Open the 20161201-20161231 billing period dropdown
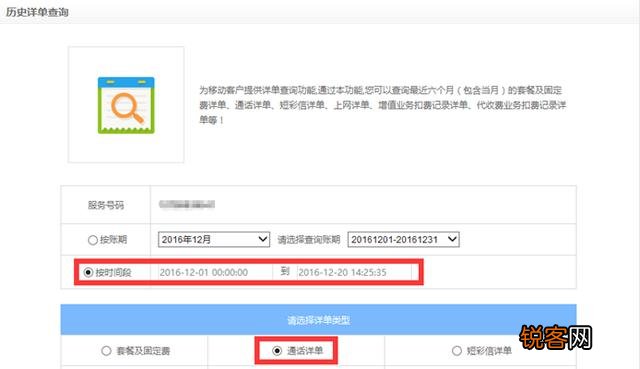The height and width of the screenshot is (369, 640). pyautogui.click(x=403, y=239)
